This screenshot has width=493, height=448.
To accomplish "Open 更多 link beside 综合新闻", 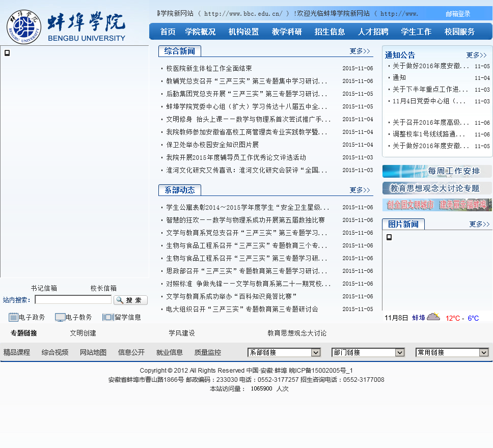I will (x=360, y=51).
